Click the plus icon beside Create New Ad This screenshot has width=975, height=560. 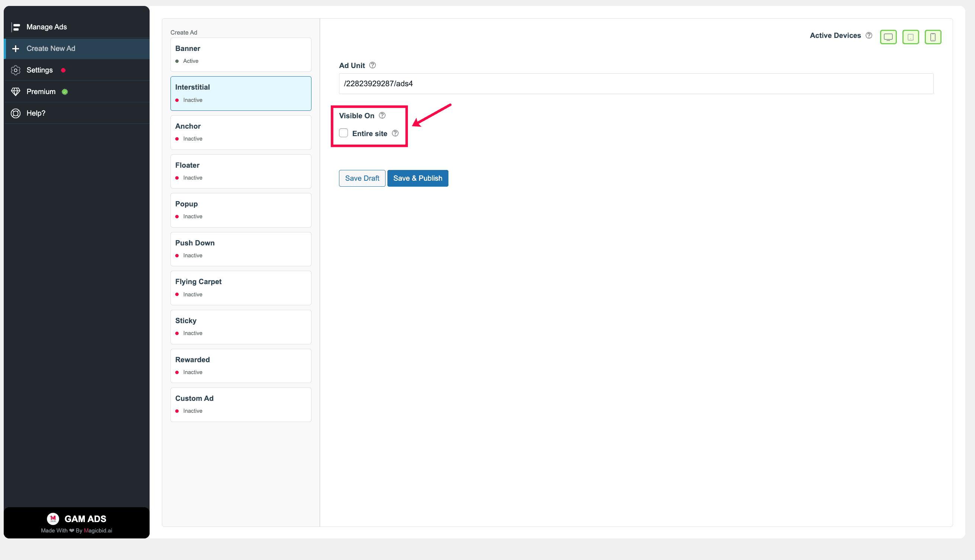coord(16,48)
